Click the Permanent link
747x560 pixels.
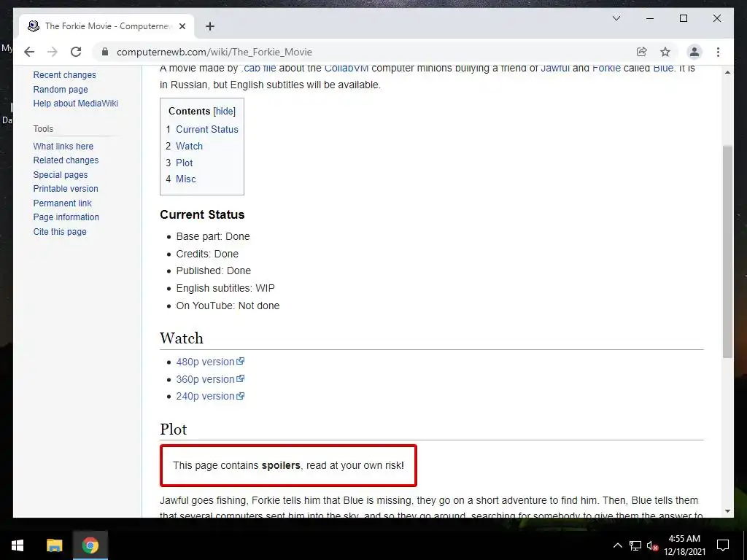pos(63,203)
